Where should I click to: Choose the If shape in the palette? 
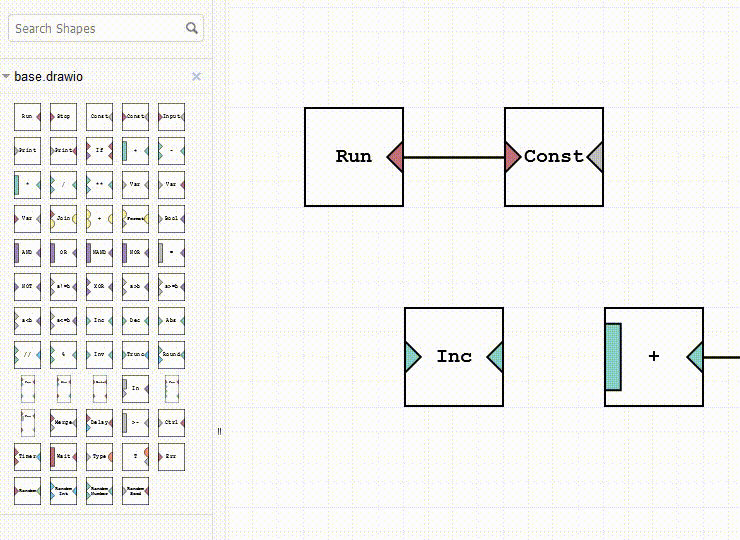[x=100, y=151]
